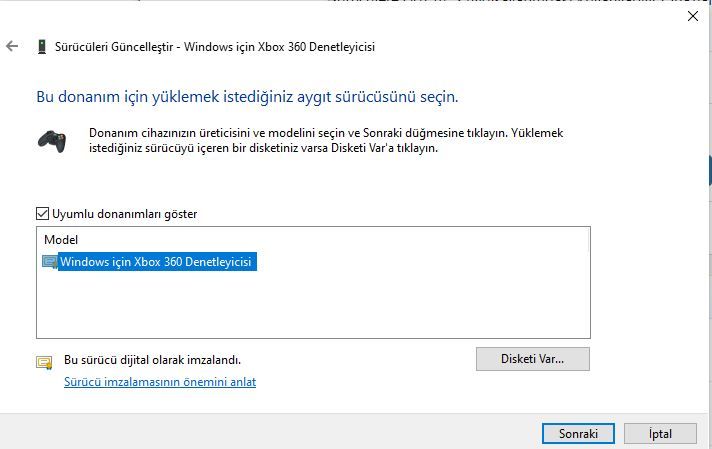Click the 'Sürücüleri Güncelleştir' window title text
The width and height of the screenshot is (712, 449).
tap(114, 47)
